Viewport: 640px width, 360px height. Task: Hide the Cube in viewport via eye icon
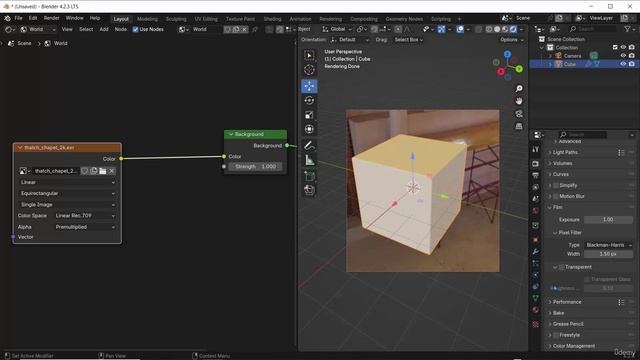(623, 64)
